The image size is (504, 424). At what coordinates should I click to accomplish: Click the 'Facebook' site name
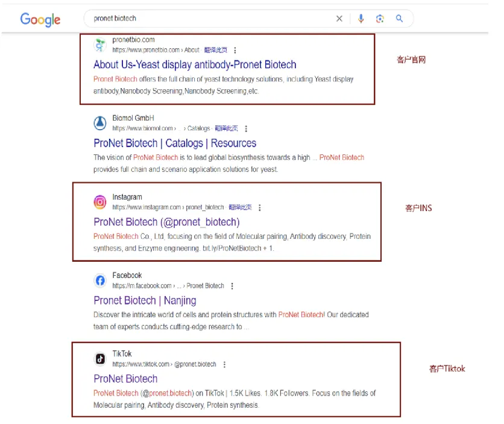click(x=127, y=275)
